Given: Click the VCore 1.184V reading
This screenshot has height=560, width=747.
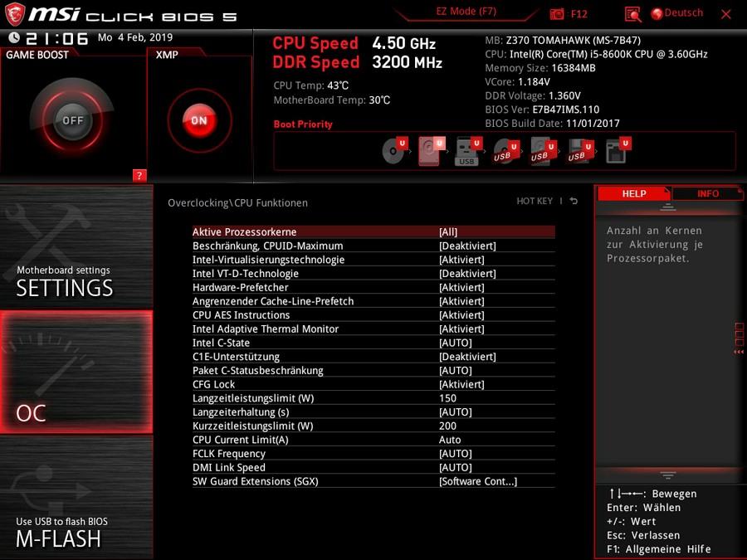Looking at the screenshot, I should (517, 82).
